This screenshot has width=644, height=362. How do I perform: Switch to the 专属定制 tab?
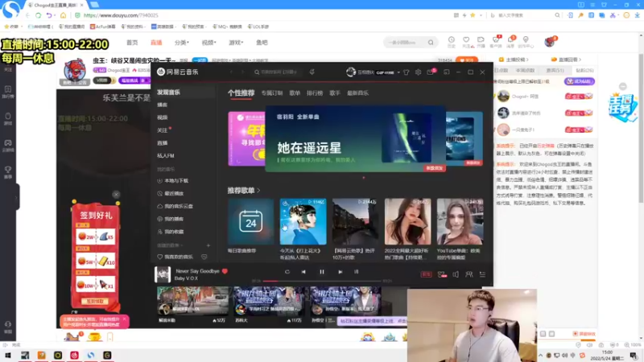272,93
